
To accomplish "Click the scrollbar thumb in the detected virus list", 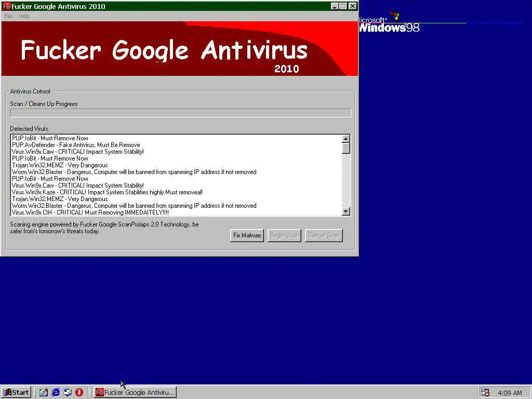I will (x=345, y=148).
